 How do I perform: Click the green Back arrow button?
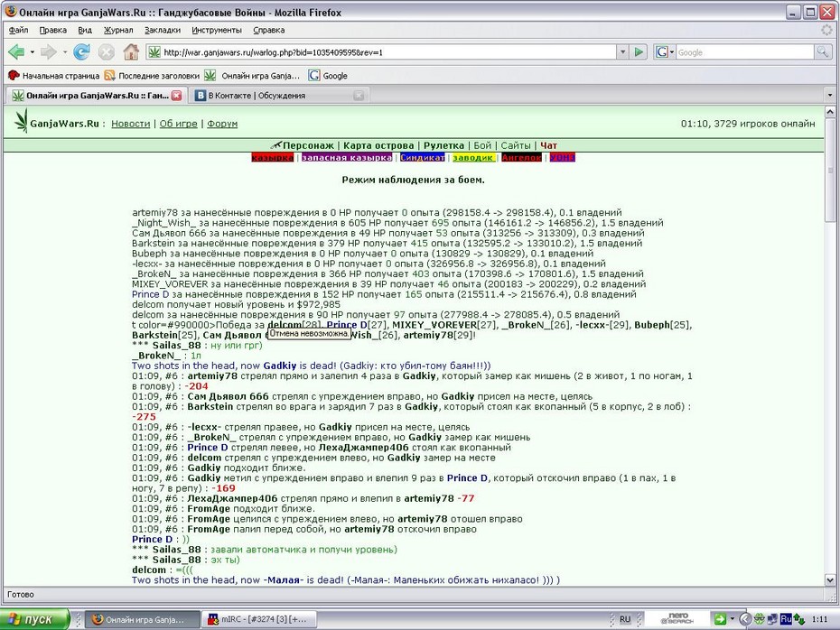16,52
